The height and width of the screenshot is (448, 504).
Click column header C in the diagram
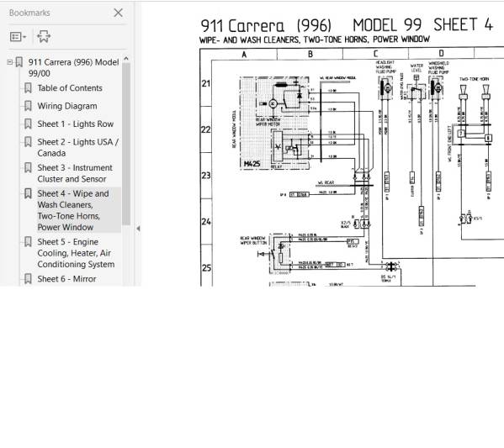375,54
